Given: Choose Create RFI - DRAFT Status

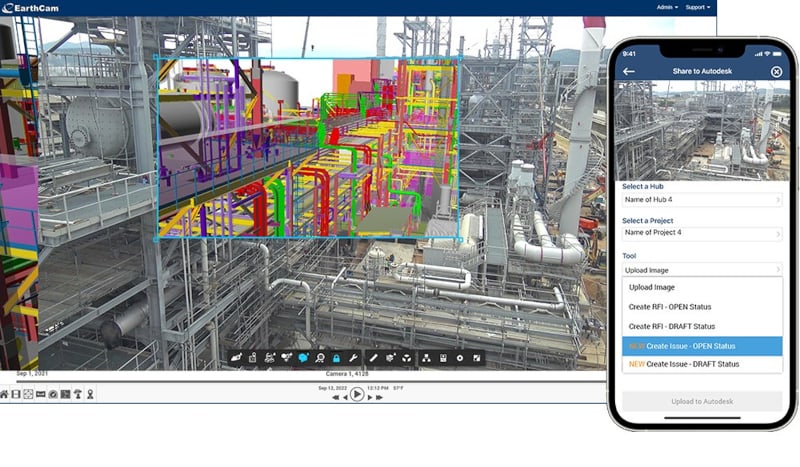Looking at the screenshot, I should click(x=702, y=326).
